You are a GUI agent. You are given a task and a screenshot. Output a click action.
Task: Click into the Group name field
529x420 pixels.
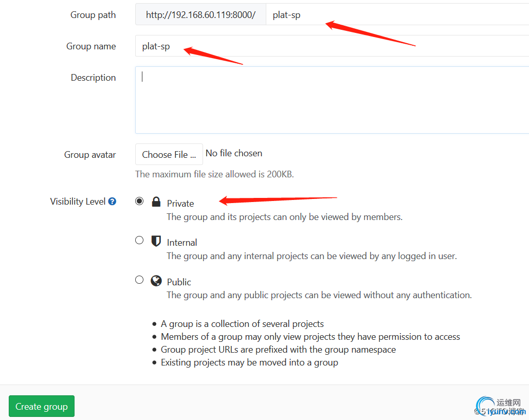pyautogui.click(x=329, y=46)
